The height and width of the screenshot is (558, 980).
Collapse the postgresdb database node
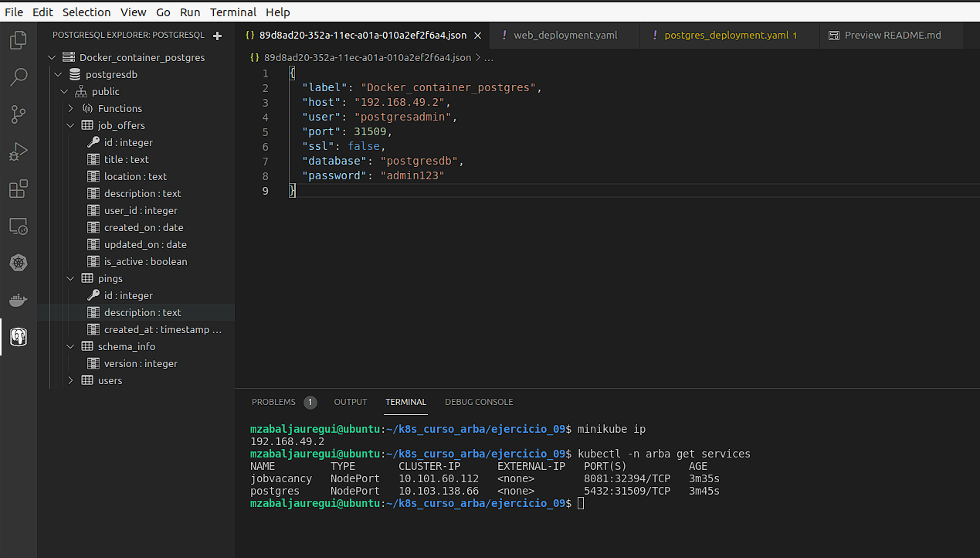[57, 73]
